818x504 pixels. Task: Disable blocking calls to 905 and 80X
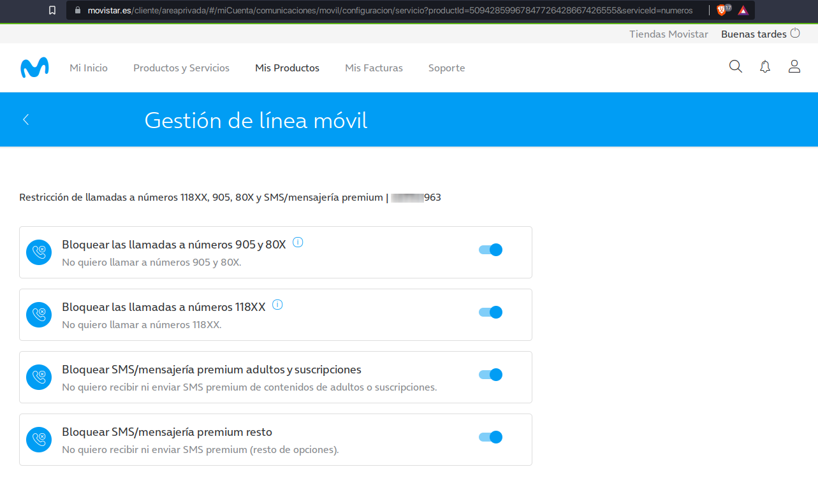490,250
